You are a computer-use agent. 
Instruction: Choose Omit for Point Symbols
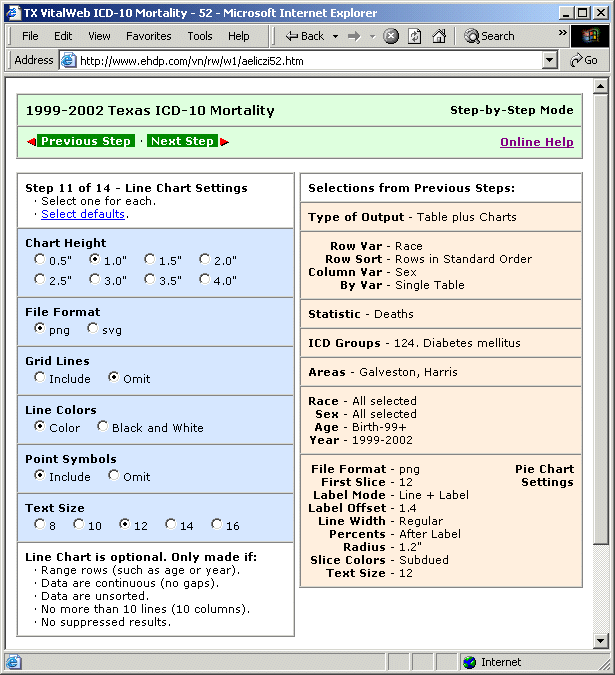(x=114, y=475)
